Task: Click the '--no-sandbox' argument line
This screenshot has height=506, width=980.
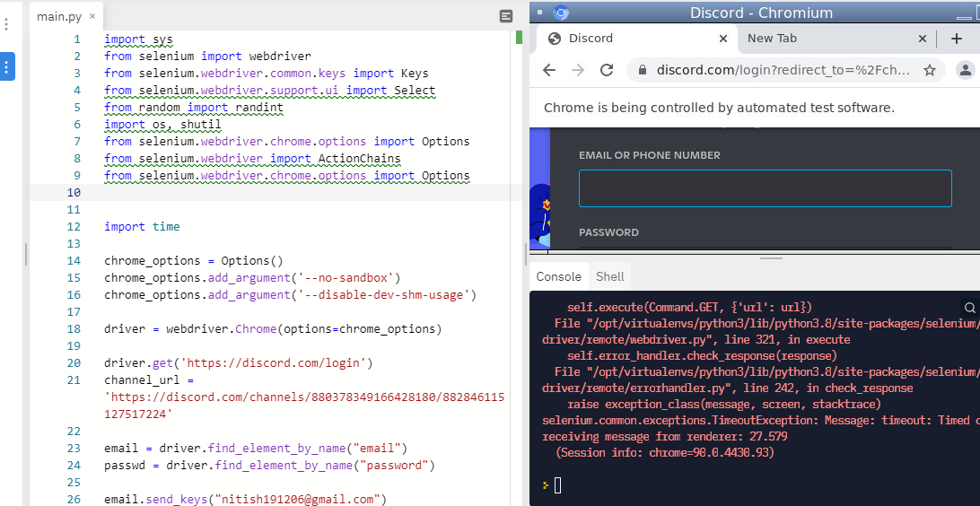Action: [252, 277]
